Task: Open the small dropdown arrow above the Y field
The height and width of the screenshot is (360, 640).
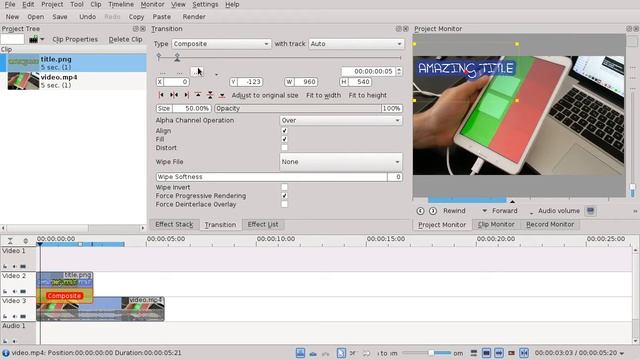Action: click(216, 74)
